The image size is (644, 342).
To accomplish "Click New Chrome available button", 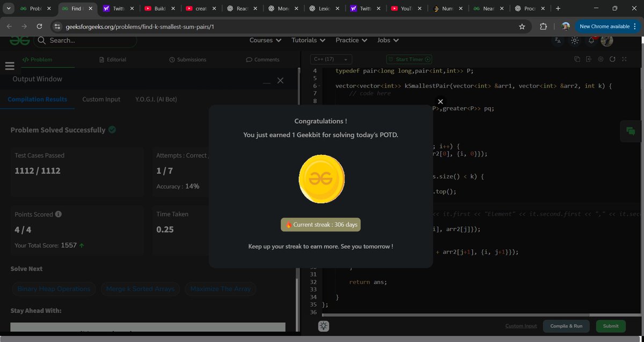I will tap(608, 26).
